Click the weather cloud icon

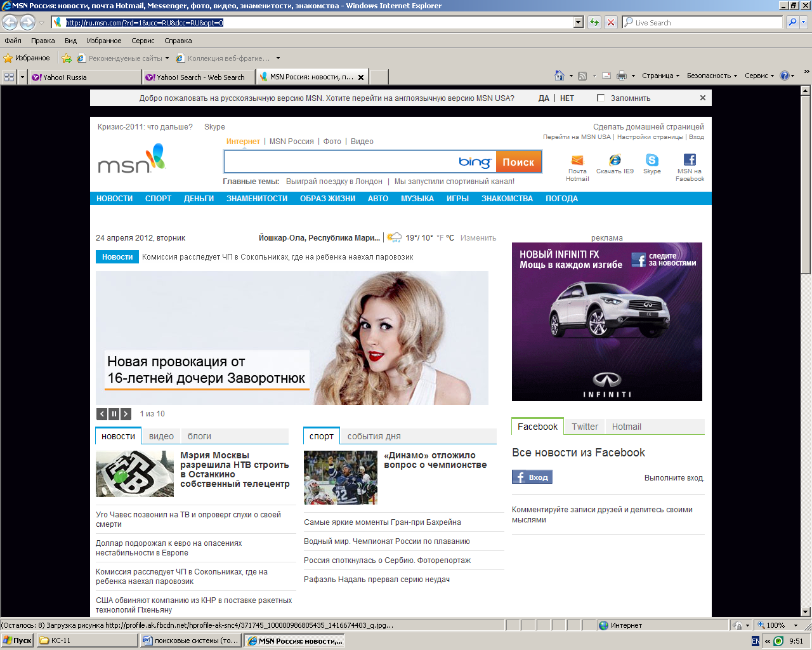(394, 237)
